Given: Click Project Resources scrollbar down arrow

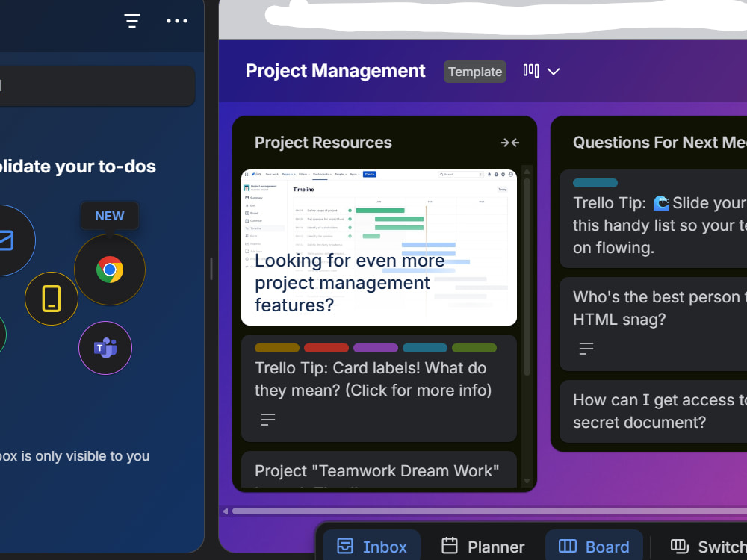Looking at the screenshot, I should pyautogui.click(x=527, y=481).
